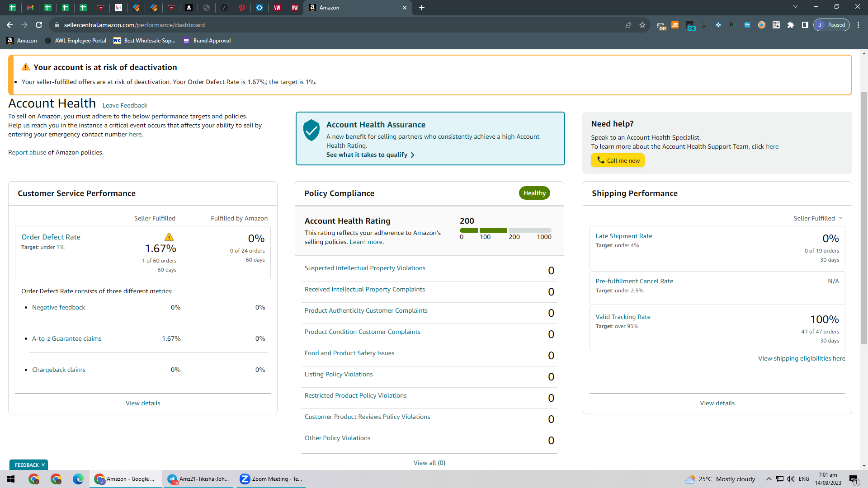Screen dimensions: 868x488
Task: Open Late Shipment Rate metric
Action: click(x=624, y=236)
